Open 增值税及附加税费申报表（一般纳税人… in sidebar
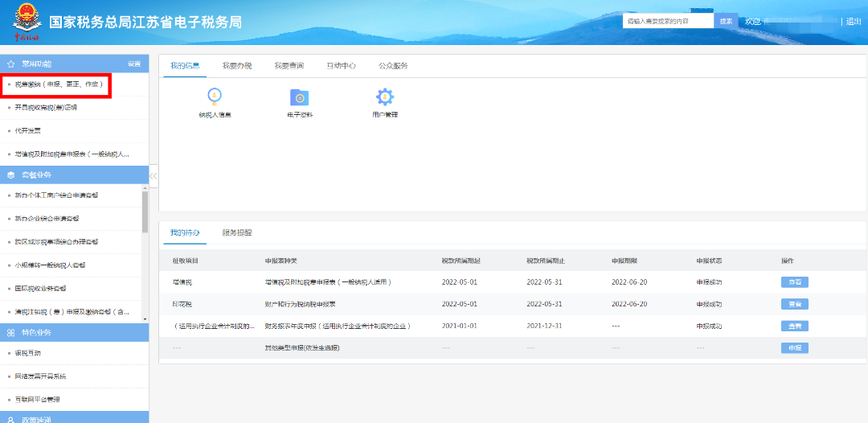 pos(72,154)
